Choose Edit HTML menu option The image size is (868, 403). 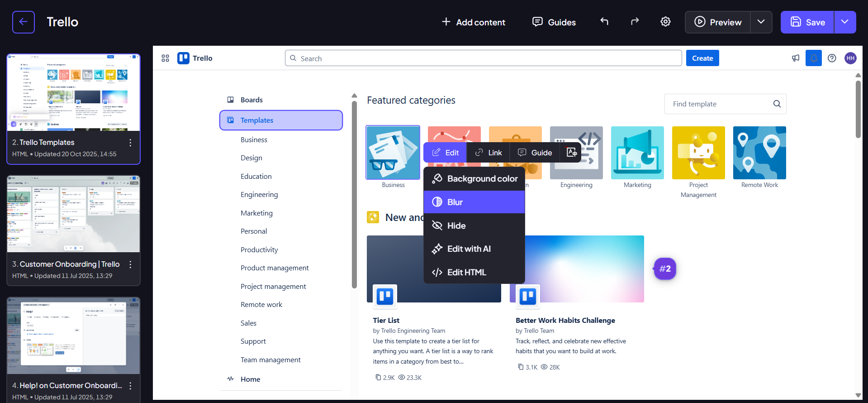[x=474, y=272]
